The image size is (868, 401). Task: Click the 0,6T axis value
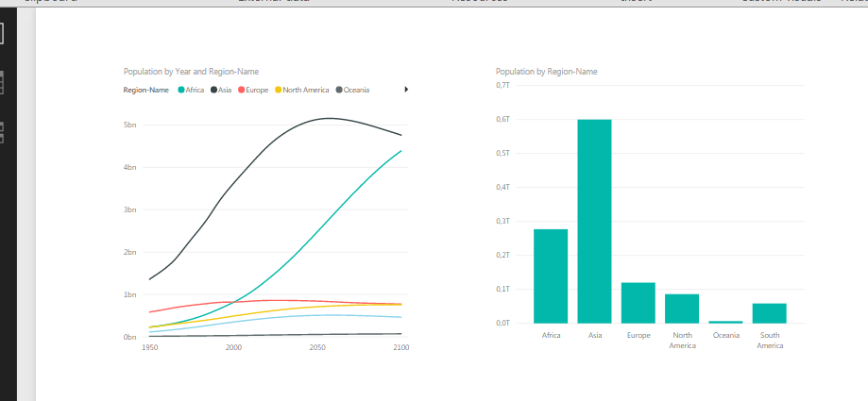502,120
